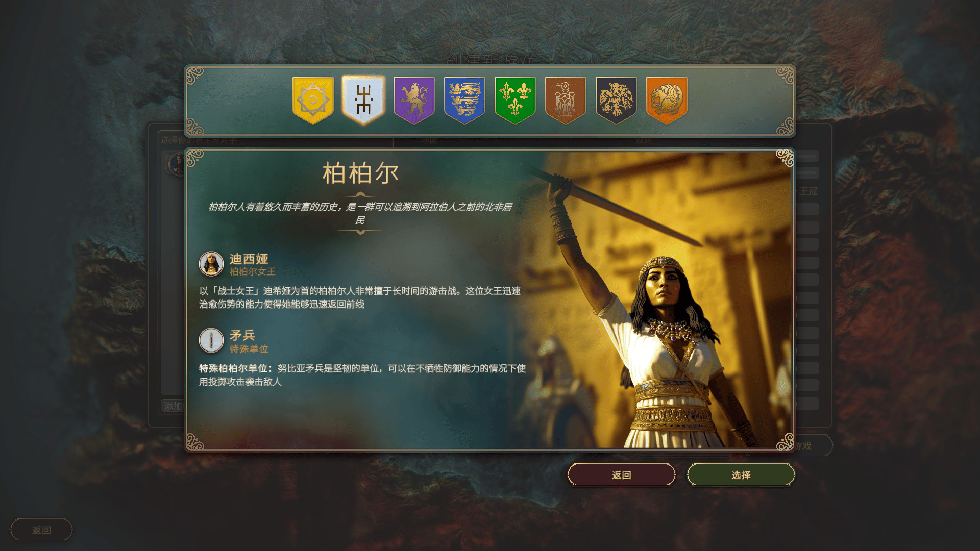The width and height of the screenshot is (980, 551).
Task: Click the spearman special unit icon
Action: coord(211,340)
